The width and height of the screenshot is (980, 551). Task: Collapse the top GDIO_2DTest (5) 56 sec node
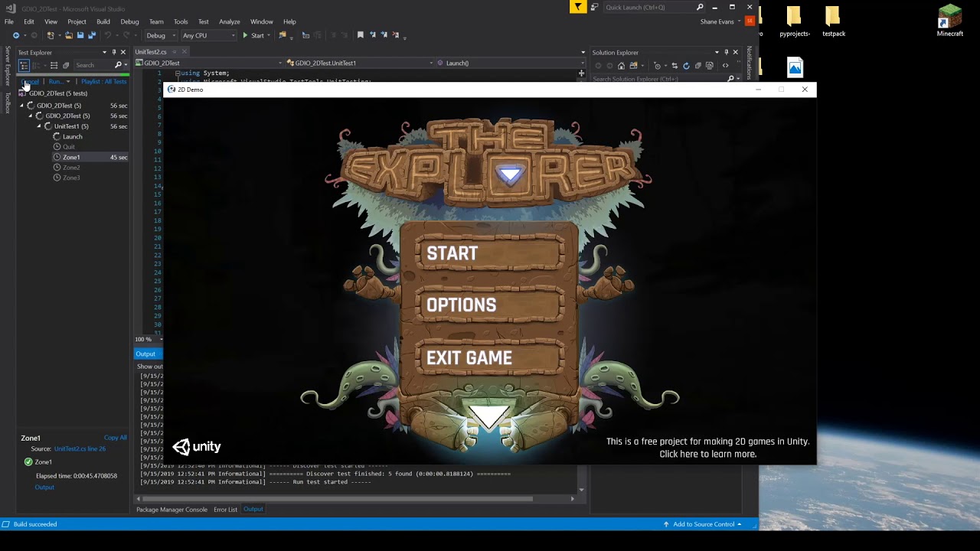pos(22,106)
